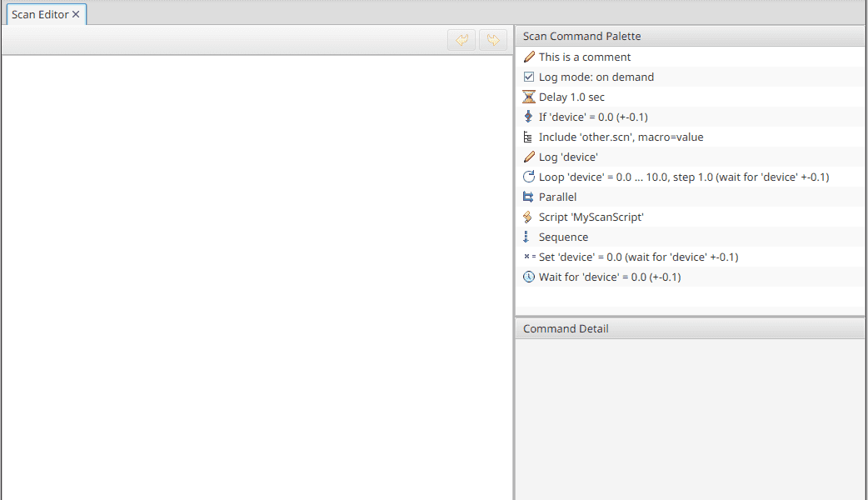Viewport: 868px width, 500px height.
Task: Click the hourglass Delay command icon
Action: click(x=528, y=97)
